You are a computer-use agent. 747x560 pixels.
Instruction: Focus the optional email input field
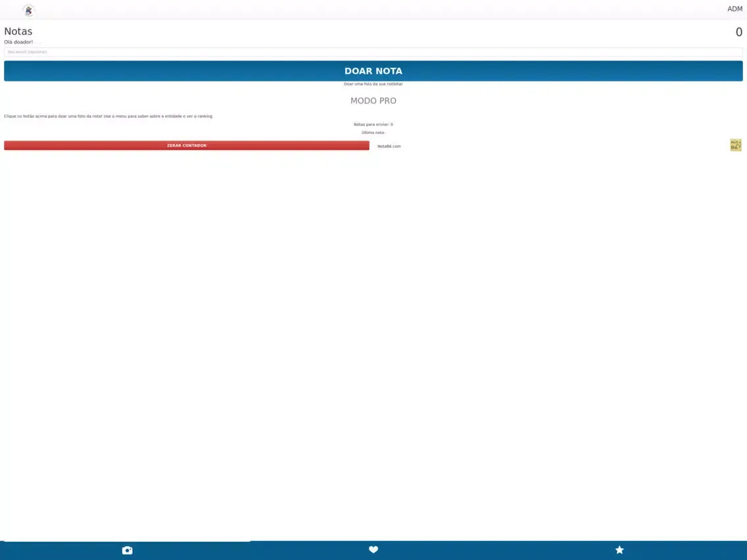(x=373, y=52)
